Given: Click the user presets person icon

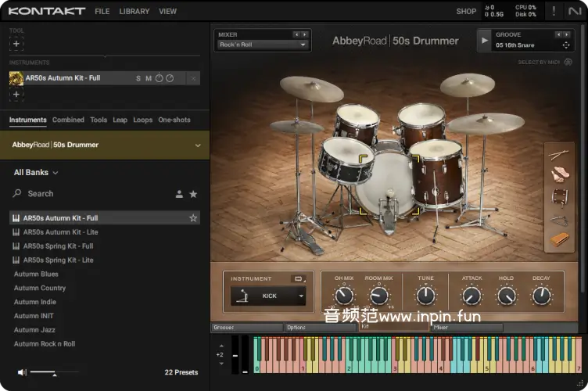Looking at the screenshot, I should pyautogui.click(x=179, y=194).
